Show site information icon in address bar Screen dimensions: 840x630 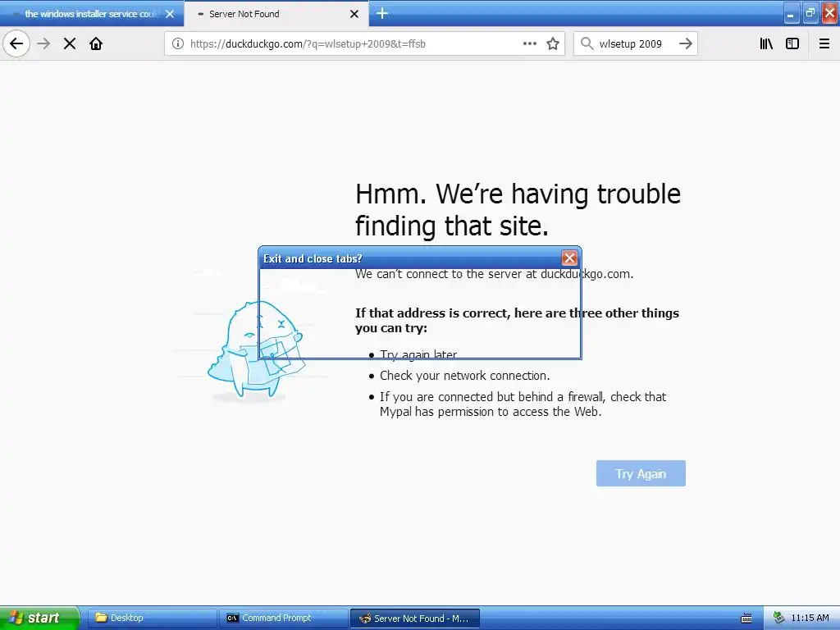(177, 44)
